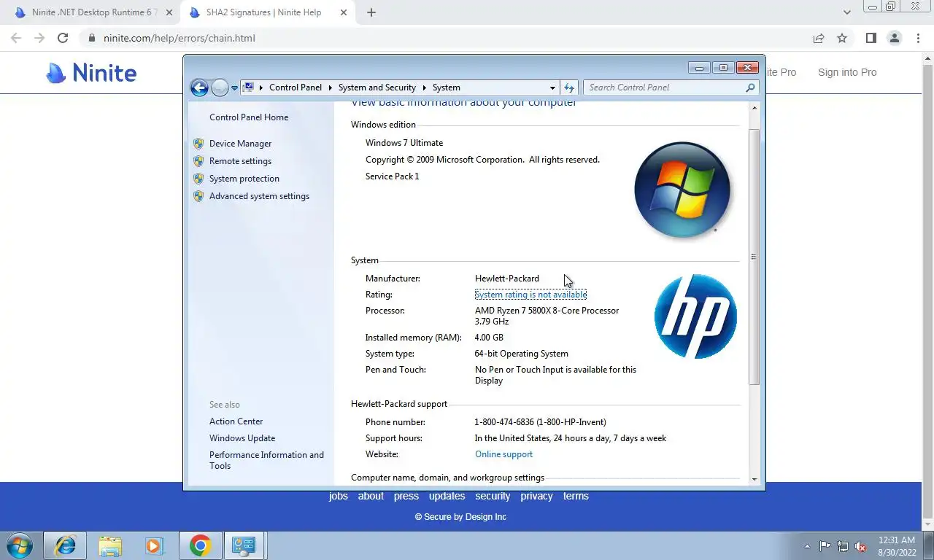Viewport: 934px width, 560px height.
Task: Switch to Ninite .NET Desktop Runtime tab
Action: (x=95, y=12)
